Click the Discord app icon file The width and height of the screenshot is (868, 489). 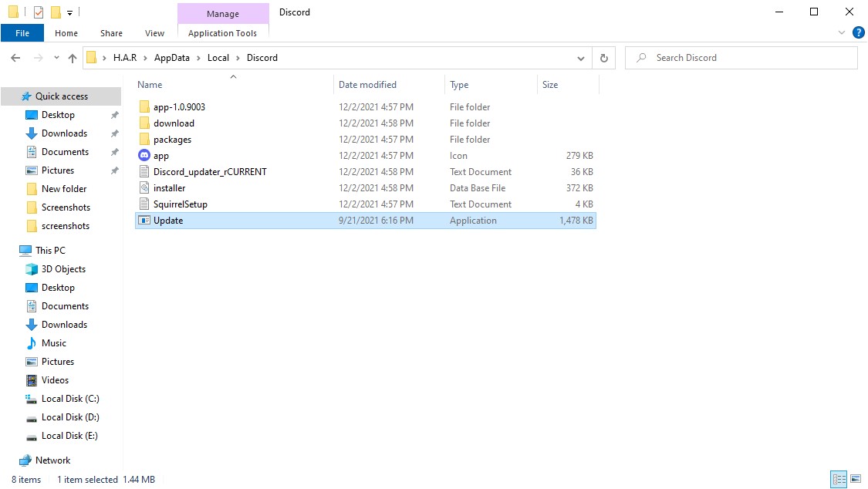point(144,156)
